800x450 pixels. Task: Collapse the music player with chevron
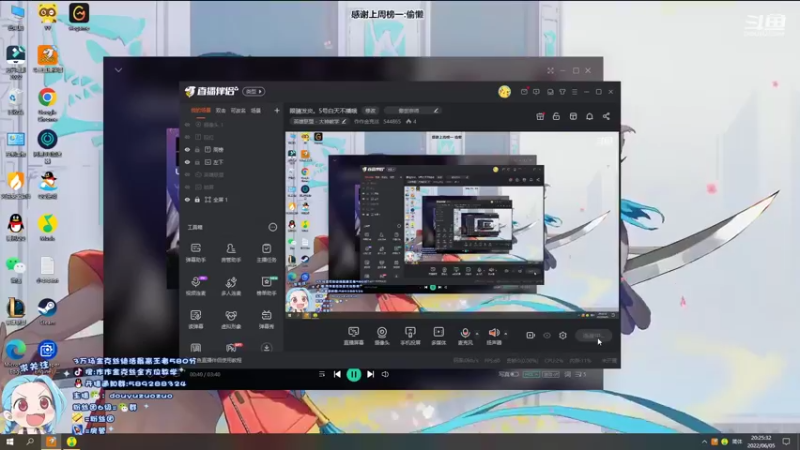[118, 70]
